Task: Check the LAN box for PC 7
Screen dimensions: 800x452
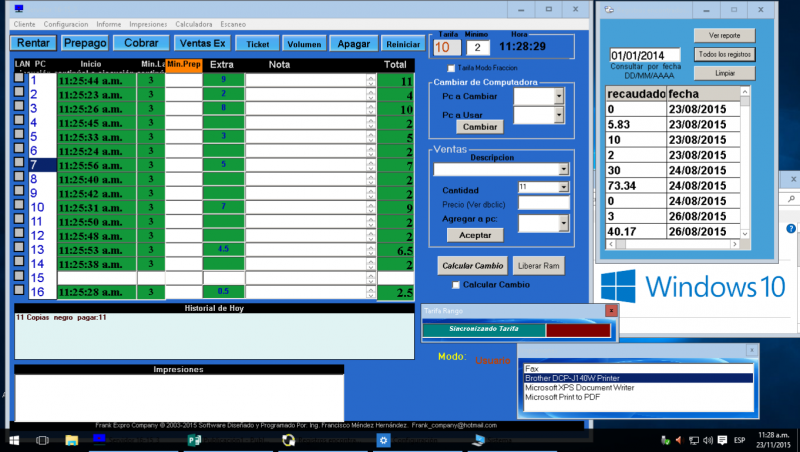Action: pos(19,162)
